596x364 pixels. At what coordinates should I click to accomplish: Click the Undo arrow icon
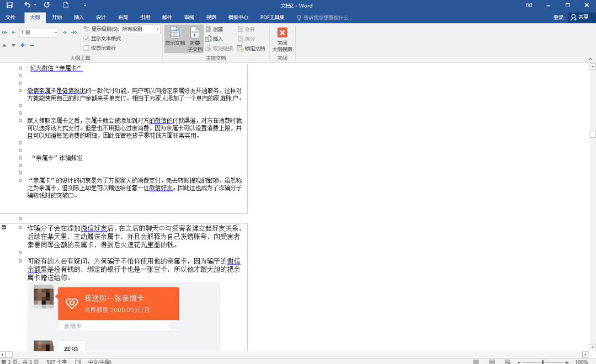pos(27,6)
